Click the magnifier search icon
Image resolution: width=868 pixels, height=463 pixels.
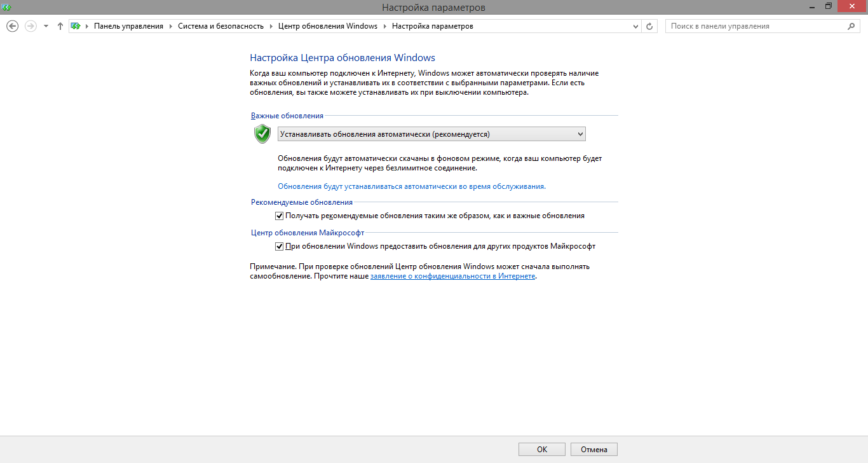[x=852, y=26]
